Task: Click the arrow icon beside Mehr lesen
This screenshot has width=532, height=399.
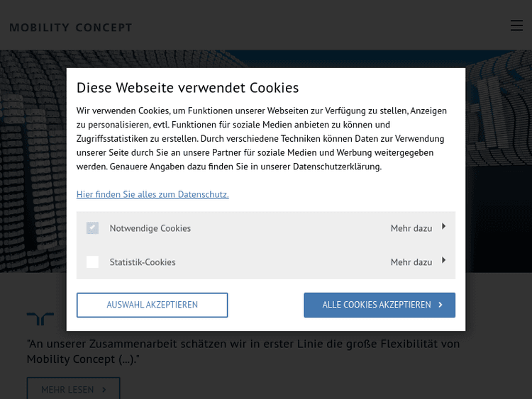Action: (x=104, y=389)
